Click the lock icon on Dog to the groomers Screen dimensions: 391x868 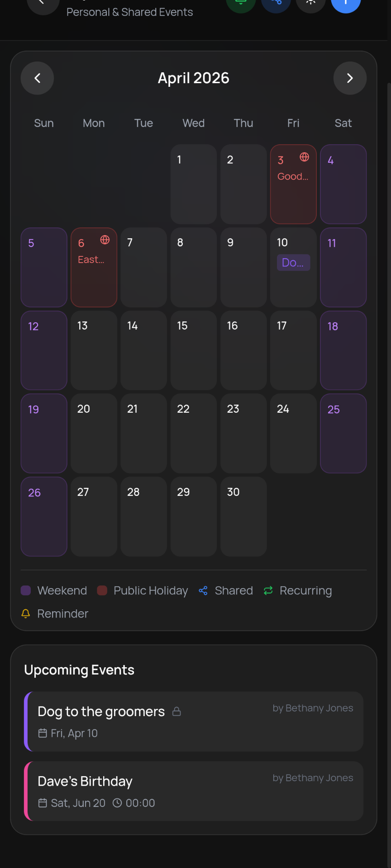pos(176,711)
